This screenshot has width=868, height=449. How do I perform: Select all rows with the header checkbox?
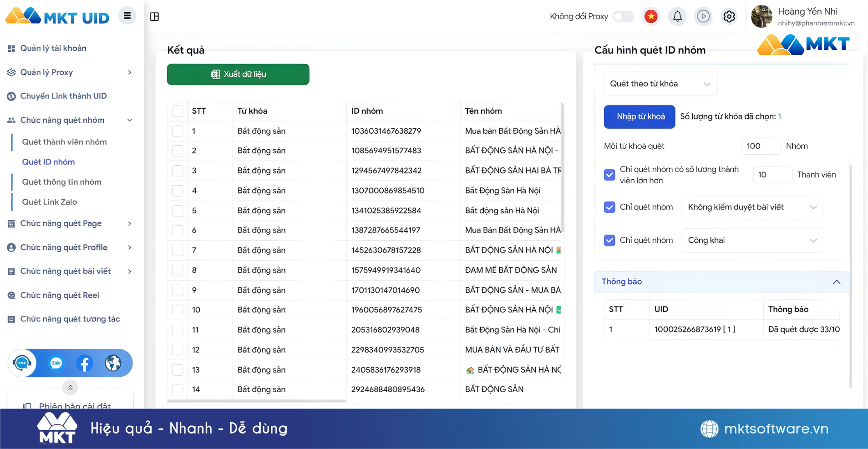(178, 111)
